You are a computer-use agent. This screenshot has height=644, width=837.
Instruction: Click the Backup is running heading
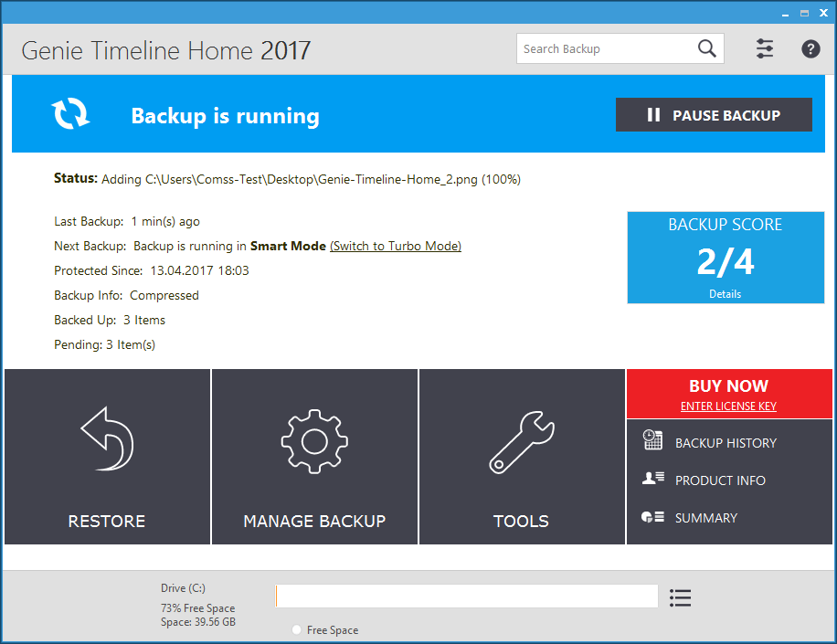226,116
